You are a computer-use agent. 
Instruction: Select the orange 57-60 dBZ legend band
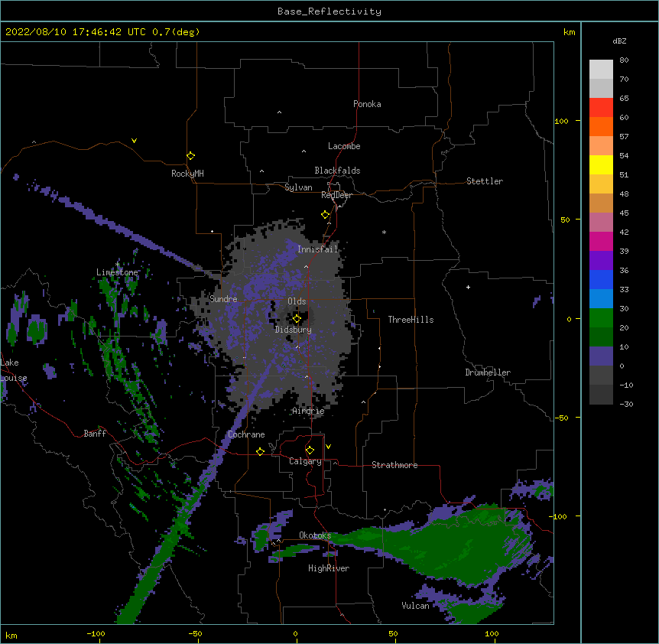[601, 126]
